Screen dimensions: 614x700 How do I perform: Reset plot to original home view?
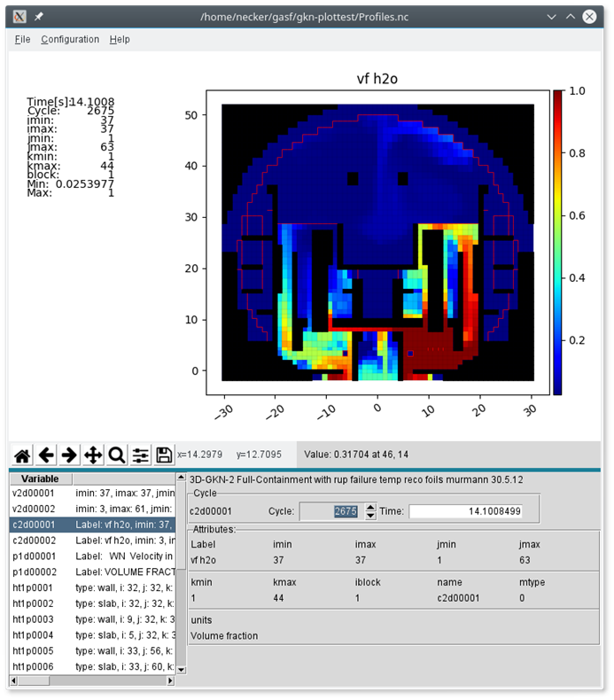[x=22, y=455]
